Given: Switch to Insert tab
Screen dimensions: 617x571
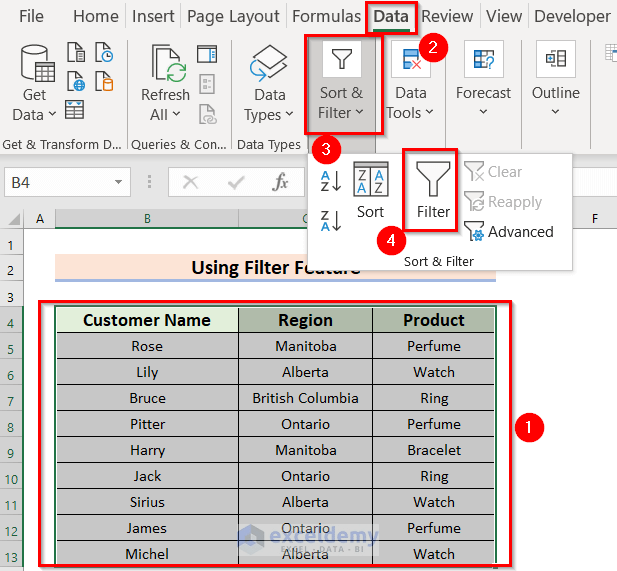Looking at the screenshot, I should click(153, 17).
